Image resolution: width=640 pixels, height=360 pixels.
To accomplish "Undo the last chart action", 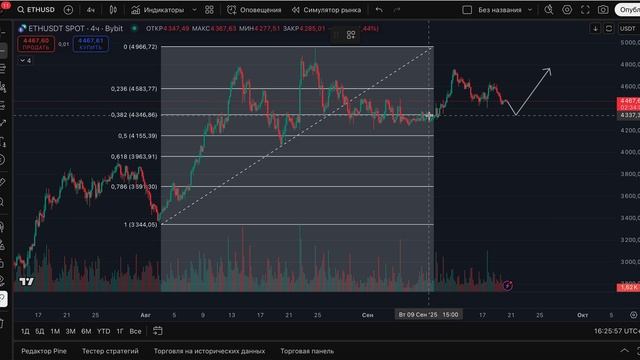I will click(x=379, y=10).
